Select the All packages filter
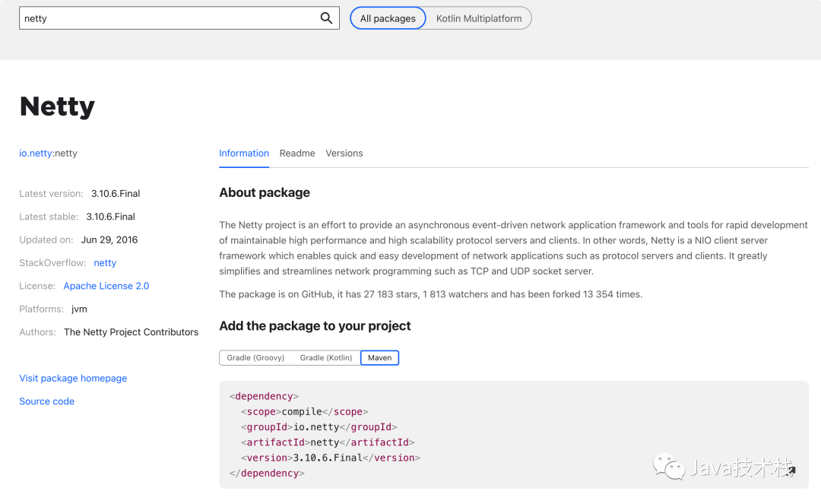 tap(388, 18)
